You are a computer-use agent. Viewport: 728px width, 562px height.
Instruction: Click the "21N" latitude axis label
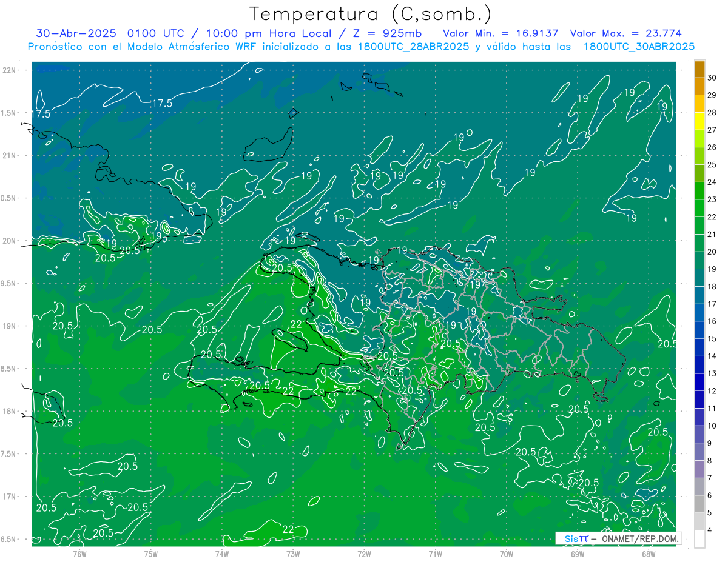[x=9, y=155]
